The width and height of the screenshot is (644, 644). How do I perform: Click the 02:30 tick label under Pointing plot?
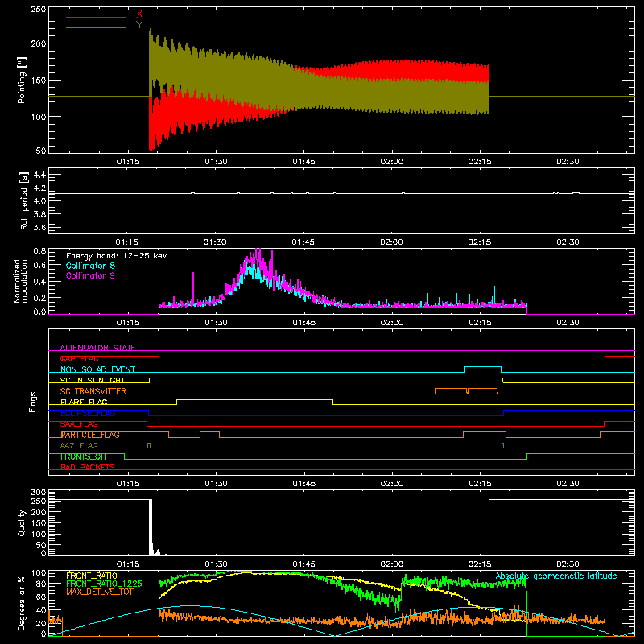568,162
